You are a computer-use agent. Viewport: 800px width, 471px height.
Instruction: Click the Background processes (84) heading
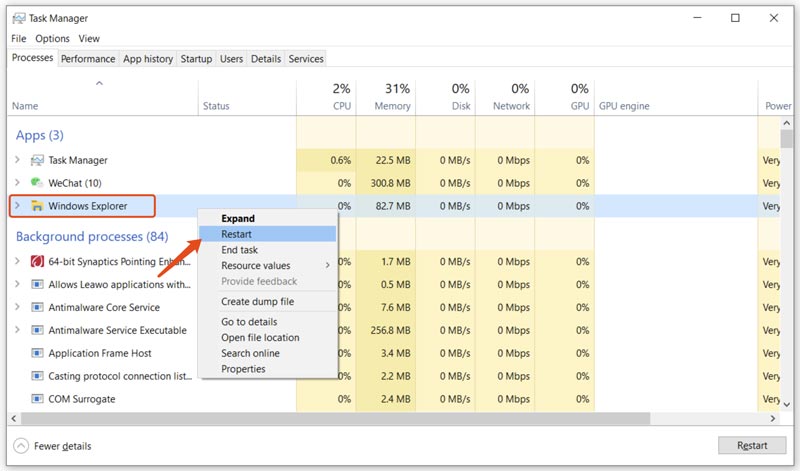pos(92,237)
